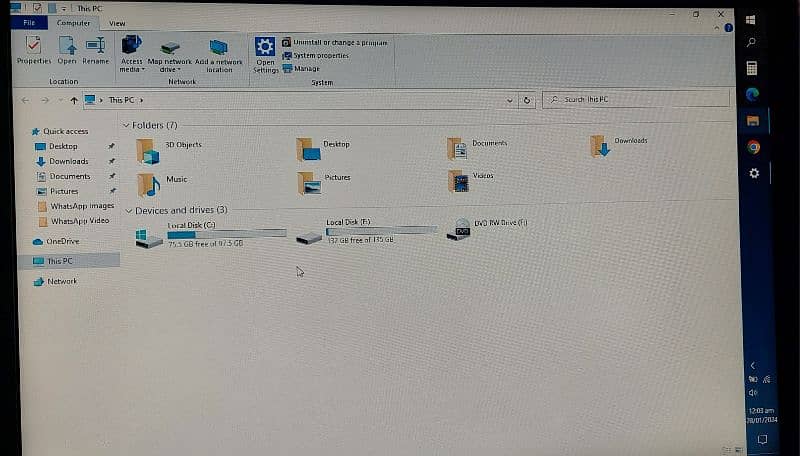
Task: Click the Forward navigation arrow
Action: coord(45,100)
